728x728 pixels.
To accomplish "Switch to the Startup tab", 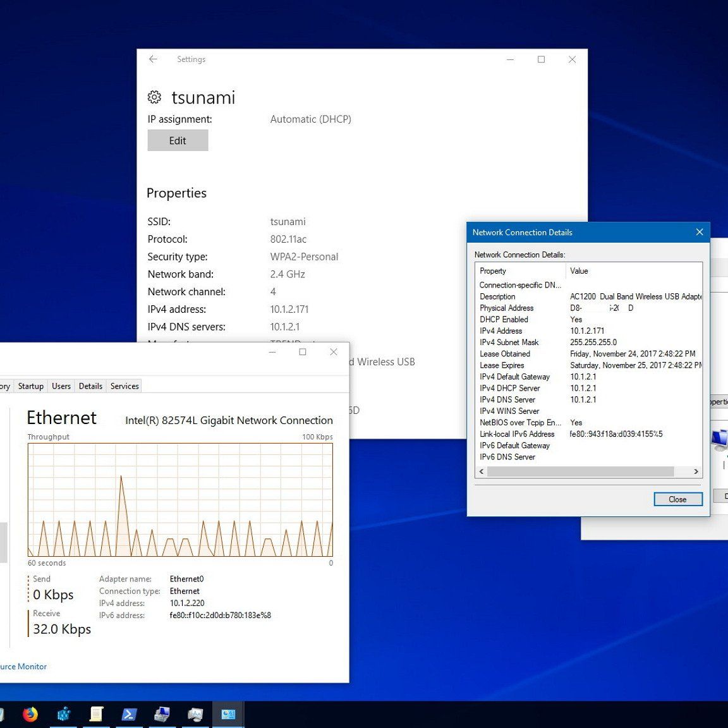I will coord(30,386).
